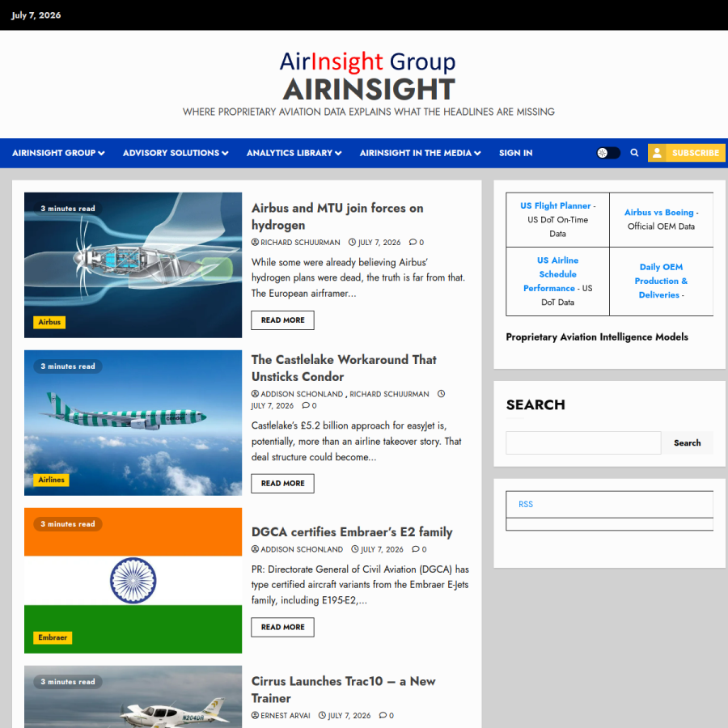The height and width of the screenshot is (728, 728).
Task: Open the Analytics Library menu item
Action: (290, 153)
